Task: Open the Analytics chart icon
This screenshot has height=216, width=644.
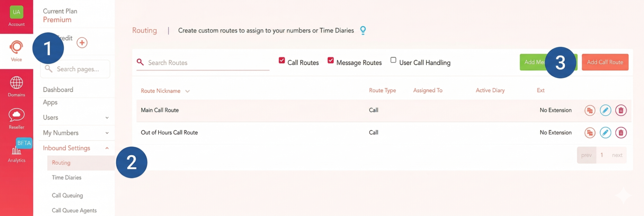Action: (16, 150)
